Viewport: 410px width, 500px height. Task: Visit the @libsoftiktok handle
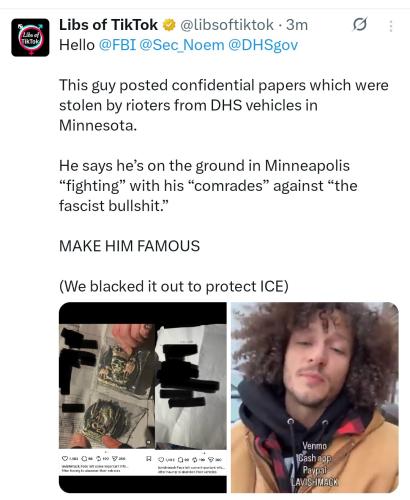tap(227, 25)
